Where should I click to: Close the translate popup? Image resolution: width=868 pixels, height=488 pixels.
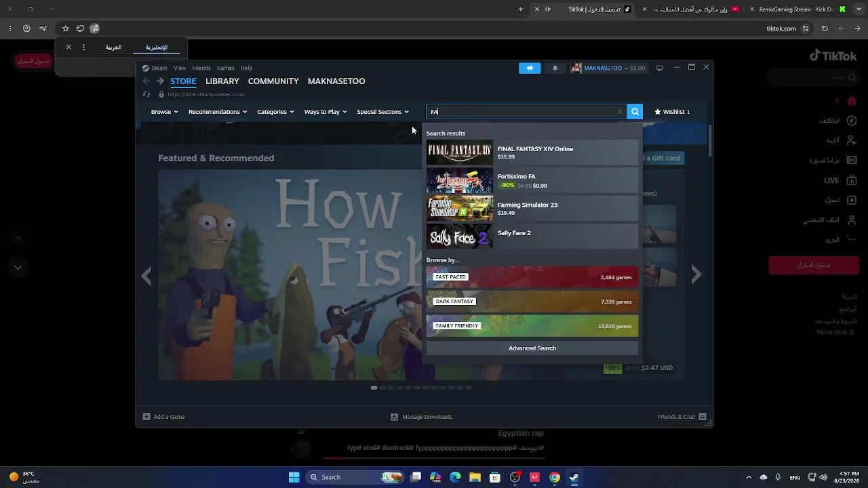click(68, 47)
